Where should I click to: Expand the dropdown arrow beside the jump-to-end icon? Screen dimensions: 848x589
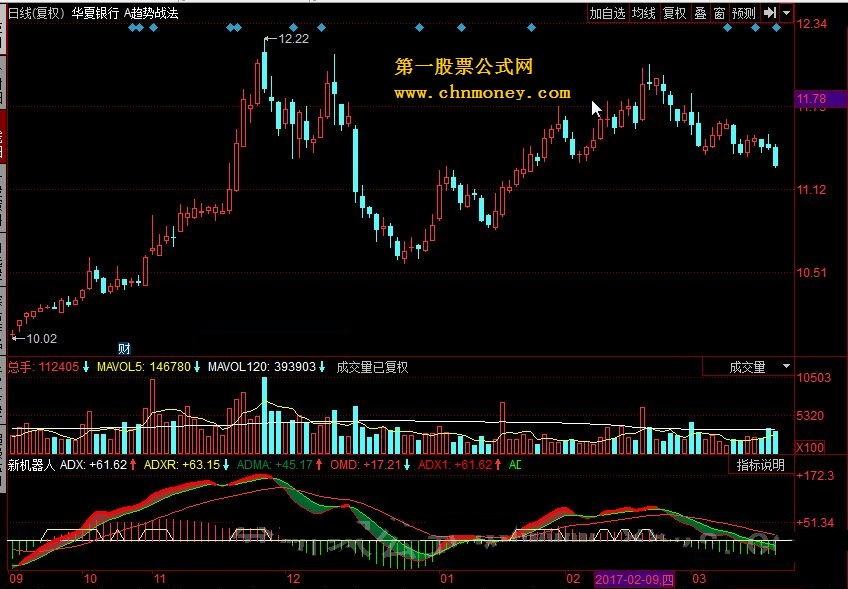tap(786, 13)
